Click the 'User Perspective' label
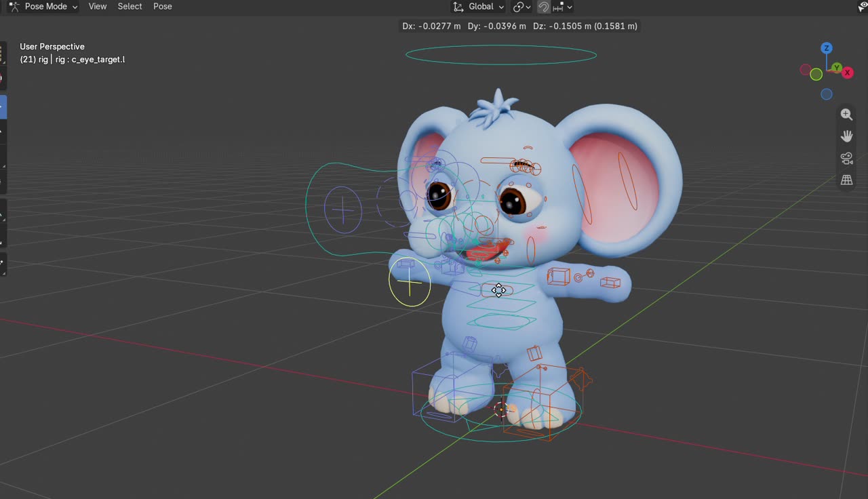 [x=52, y=47]
